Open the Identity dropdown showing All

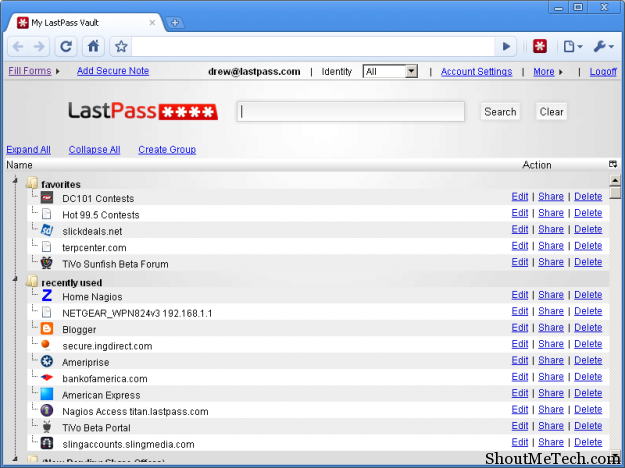(x=390, y=72)
